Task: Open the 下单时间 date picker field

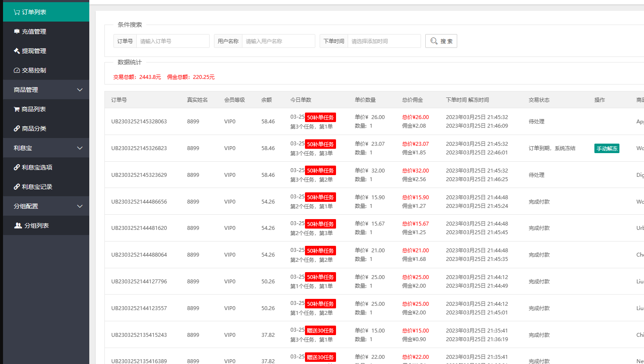Action: (x=384, y=41)
